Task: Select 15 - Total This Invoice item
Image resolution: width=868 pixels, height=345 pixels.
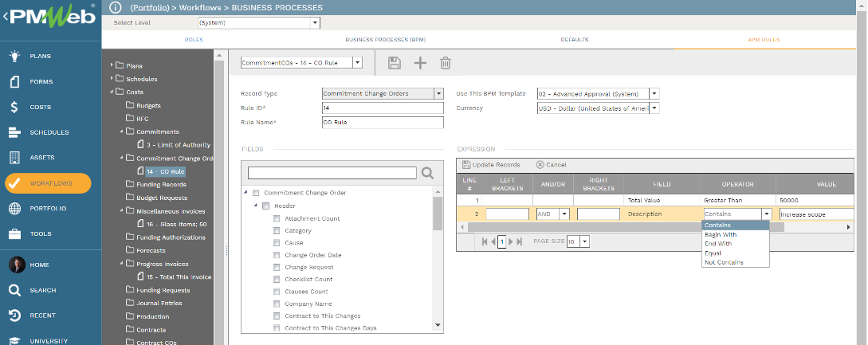Action: click(x=179, y=277)
